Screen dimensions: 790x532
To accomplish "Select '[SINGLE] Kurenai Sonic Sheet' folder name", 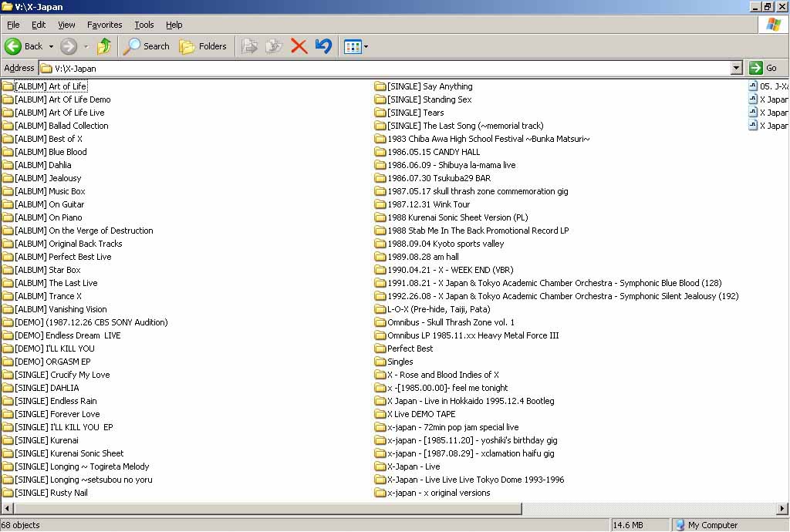I will click(69, 453).
